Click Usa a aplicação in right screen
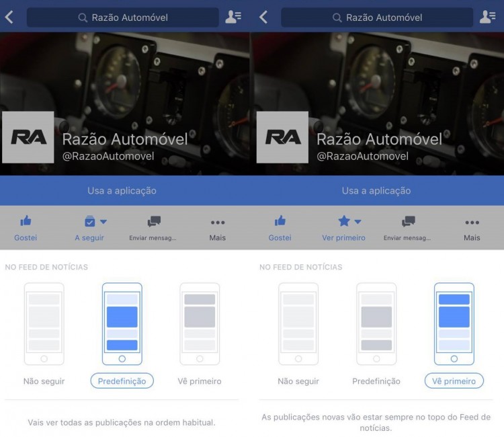Screen dimensions: 504x437 coord(376,191)
